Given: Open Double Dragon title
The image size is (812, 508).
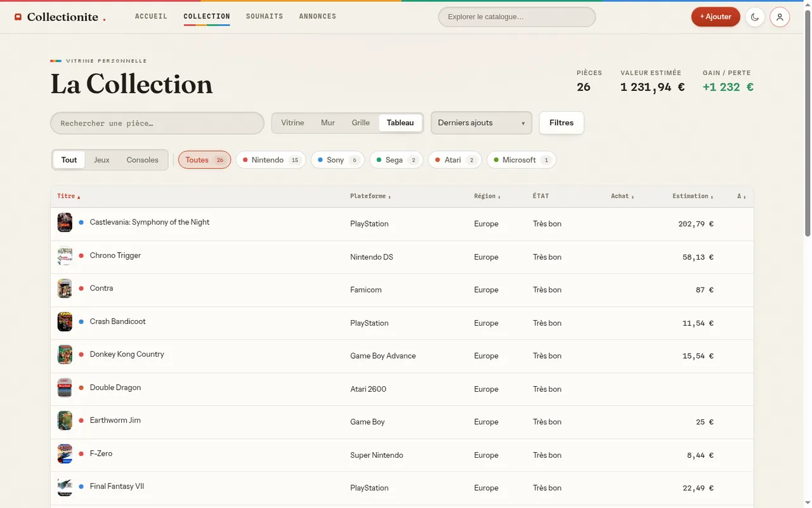Looking at the screenshot, I should coord(115,387).
